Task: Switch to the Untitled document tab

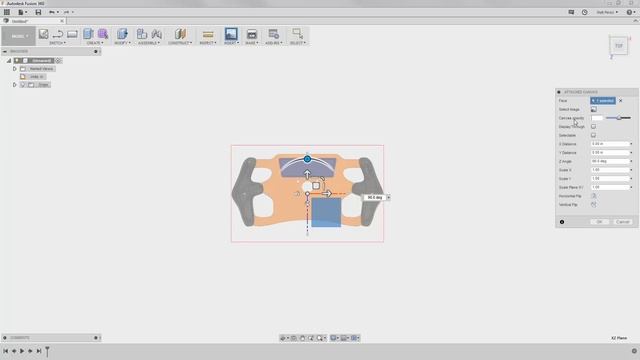Action: coord(33,21)
